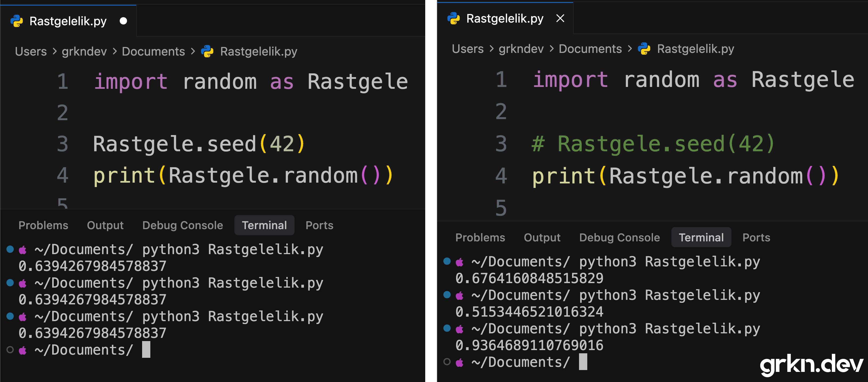The image size is (868, 382).
Task: Open Problems tab in left panel
Action: 43,225
